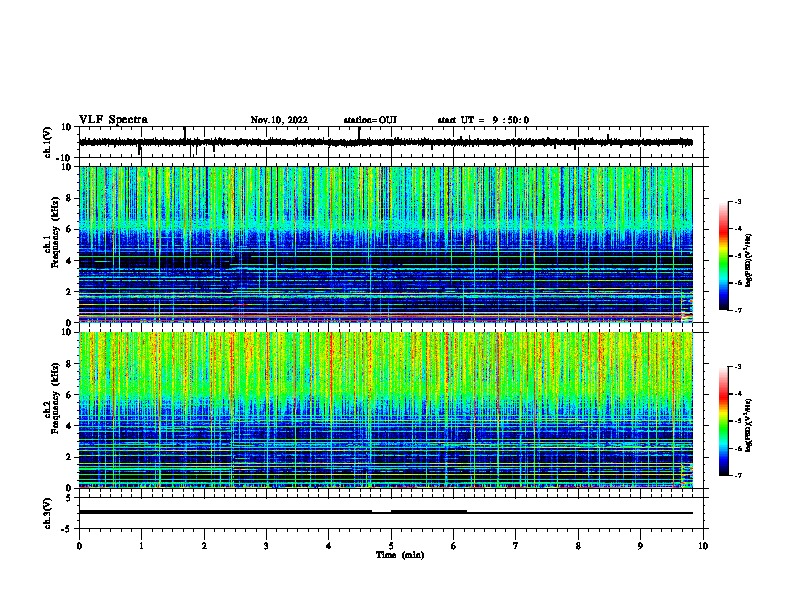Click the "ch.1(V)" waveform axis label

pyautogui.click(x=48, y=142)
